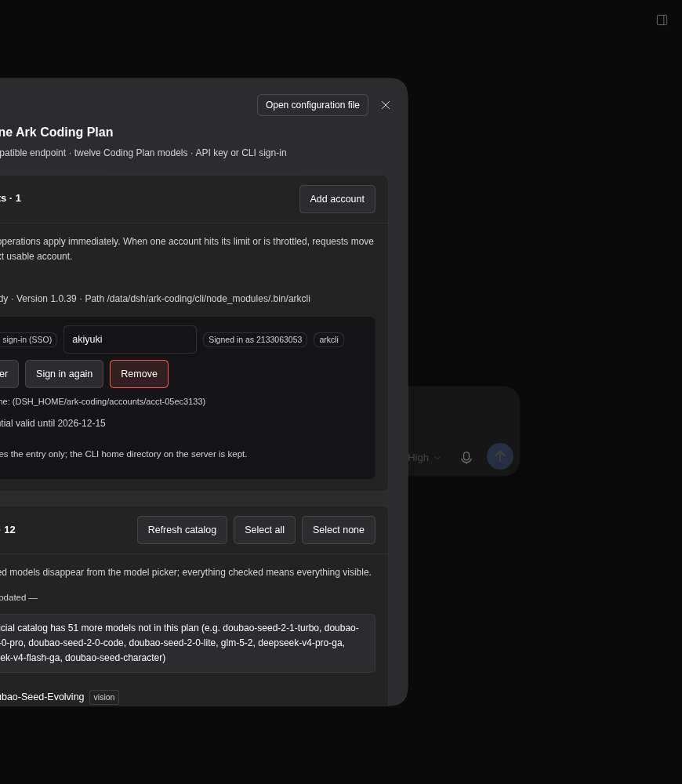Click the account throttling description text
Viewport: 682px width, 784px height.
tap(187, 249)
